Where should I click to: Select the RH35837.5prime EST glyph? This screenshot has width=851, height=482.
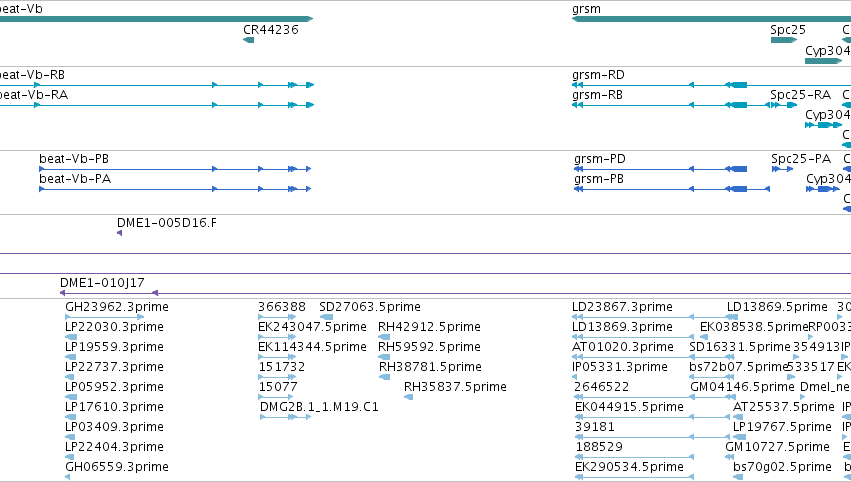[x=409, y=397]
